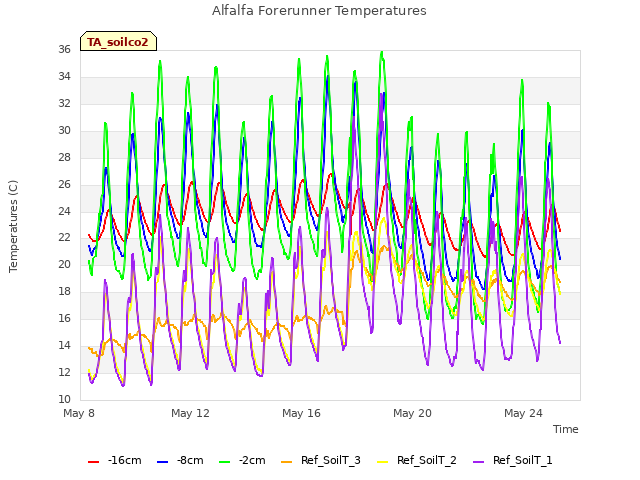Click the 28 y-axis tick label

[x=64, y=157]
